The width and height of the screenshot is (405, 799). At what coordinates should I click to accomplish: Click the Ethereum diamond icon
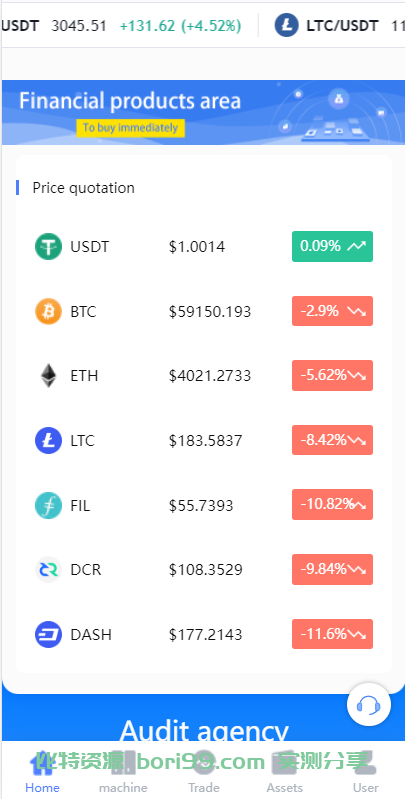[48, 376]
